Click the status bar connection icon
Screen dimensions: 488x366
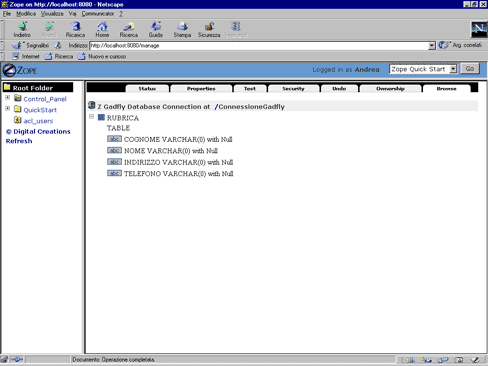pyautogui.click(x=16, y=360)
